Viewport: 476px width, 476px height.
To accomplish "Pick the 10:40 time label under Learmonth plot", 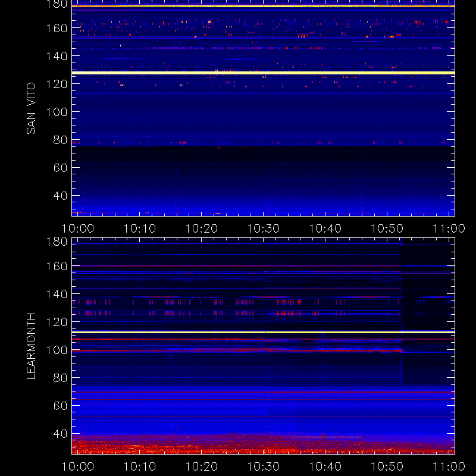I will 325,466.
